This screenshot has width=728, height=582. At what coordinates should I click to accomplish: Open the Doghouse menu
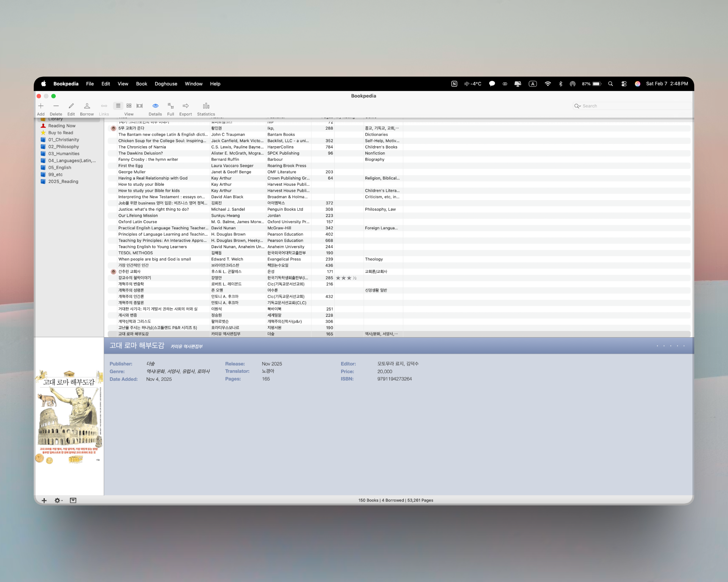pos(166,84)
